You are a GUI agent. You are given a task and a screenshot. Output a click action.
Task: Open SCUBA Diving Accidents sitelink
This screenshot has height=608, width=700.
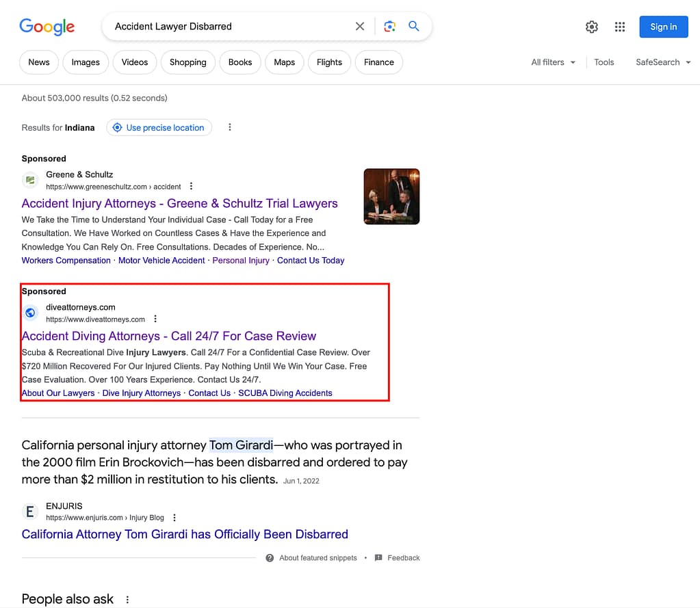coord(285,393)
